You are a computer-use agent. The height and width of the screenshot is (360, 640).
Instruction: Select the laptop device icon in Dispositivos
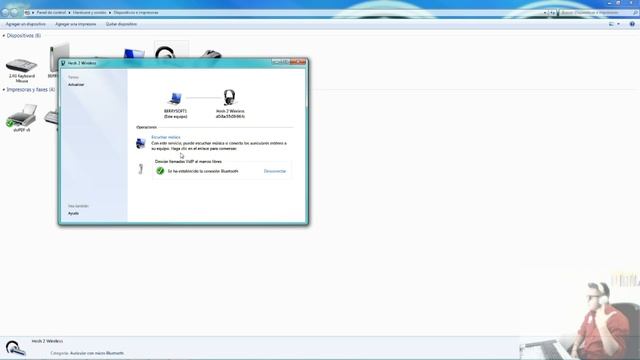point(134,53)
